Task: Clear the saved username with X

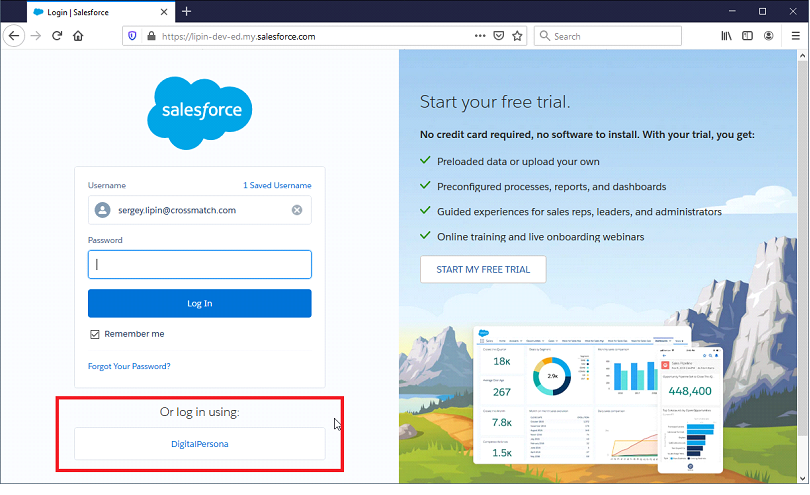Action: coord(297,210)
